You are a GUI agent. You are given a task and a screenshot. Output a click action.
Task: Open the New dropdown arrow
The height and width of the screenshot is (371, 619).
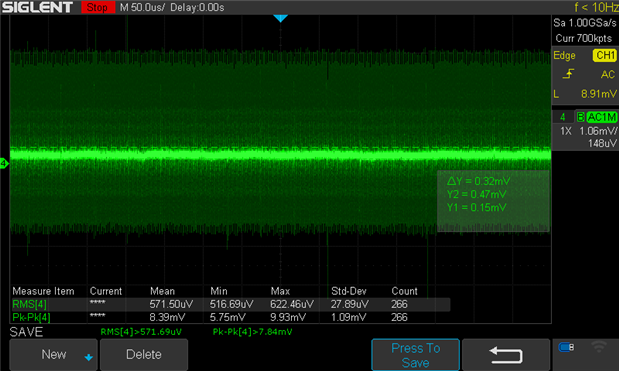89,358
